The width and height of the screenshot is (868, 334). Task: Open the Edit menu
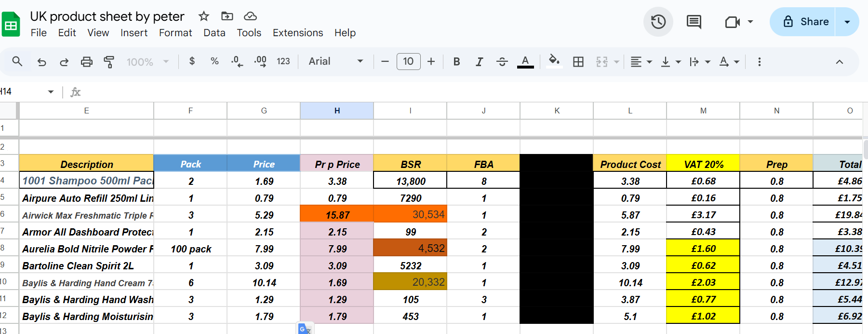coord(67,33)
